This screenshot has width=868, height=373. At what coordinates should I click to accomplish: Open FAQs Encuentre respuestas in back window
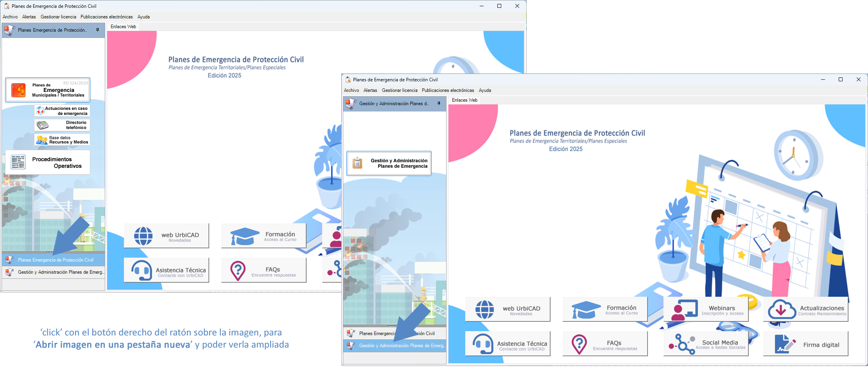tap(264, 270)
